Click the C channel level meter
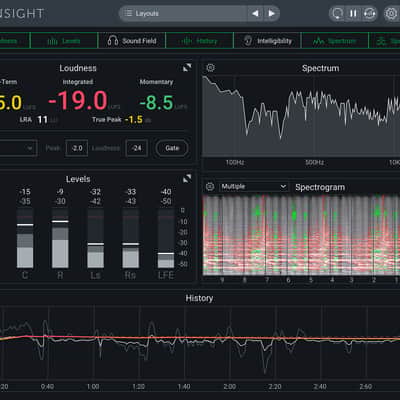The height and width of the screenshot is (400, 400). click(25, 238)
